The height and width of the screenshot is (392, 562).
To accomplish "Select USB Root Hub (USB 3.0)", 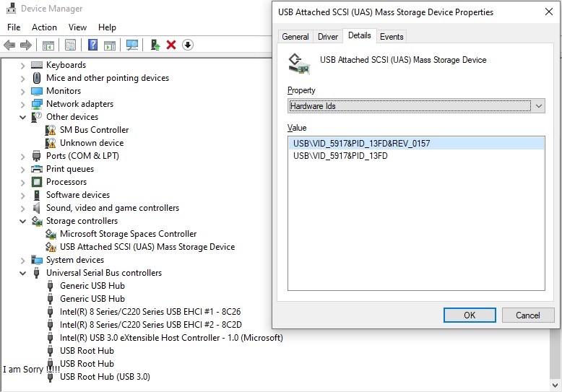I will coord(105,377).
